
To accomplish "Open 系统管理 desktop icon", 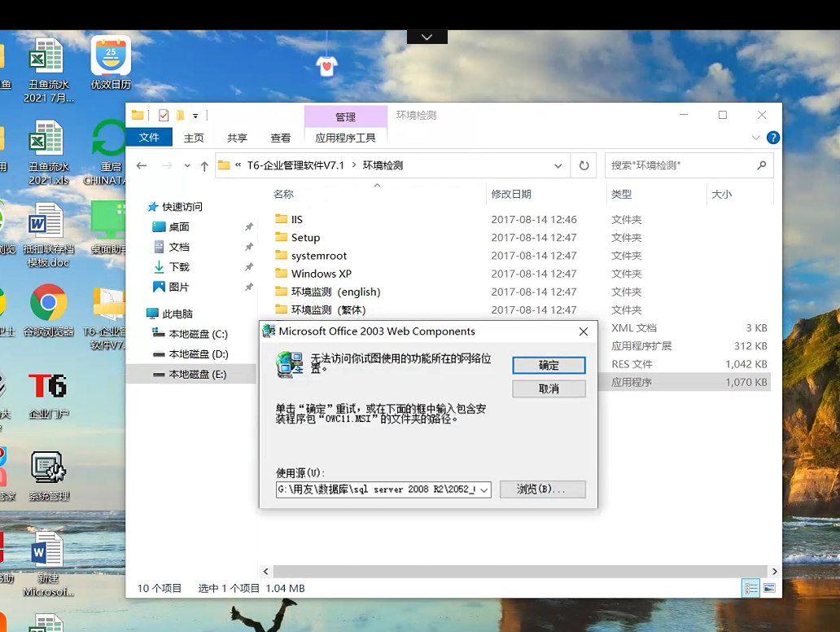I will 48,476.
